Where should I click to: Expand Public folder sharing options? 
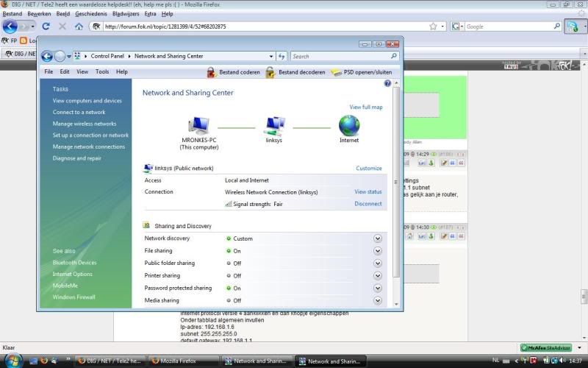pos(378,263)
